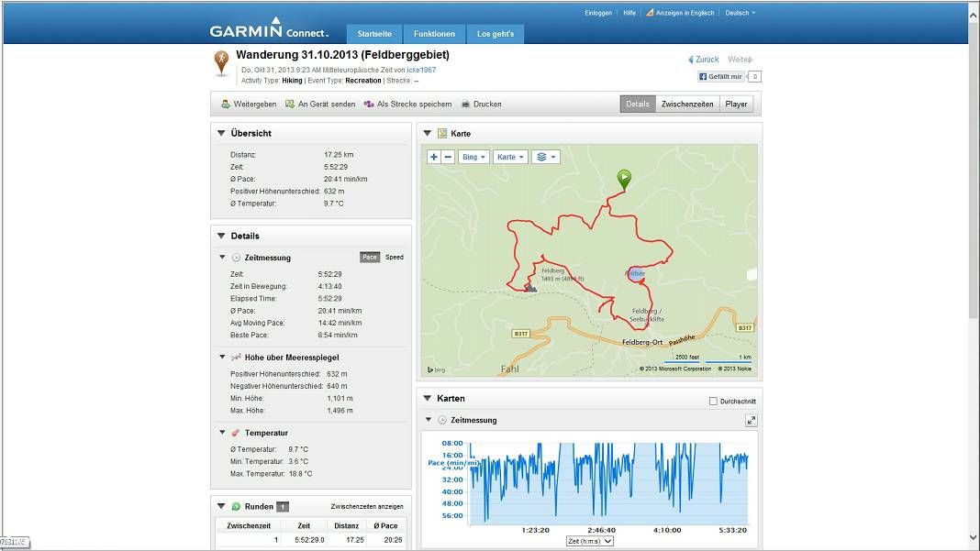The image size is (980, 551).
Task: Click the page vertical scrollbar
Action: point(974,275)
